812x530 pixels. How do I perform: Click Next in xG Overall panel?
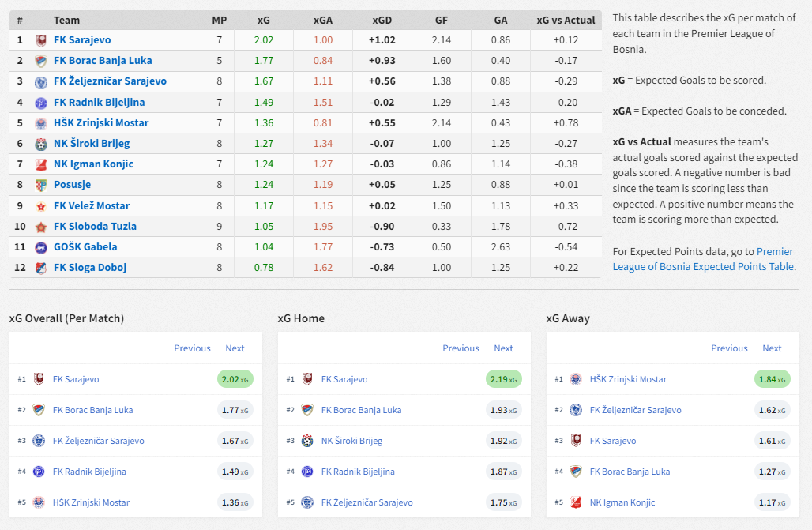[x=235, y=348]
